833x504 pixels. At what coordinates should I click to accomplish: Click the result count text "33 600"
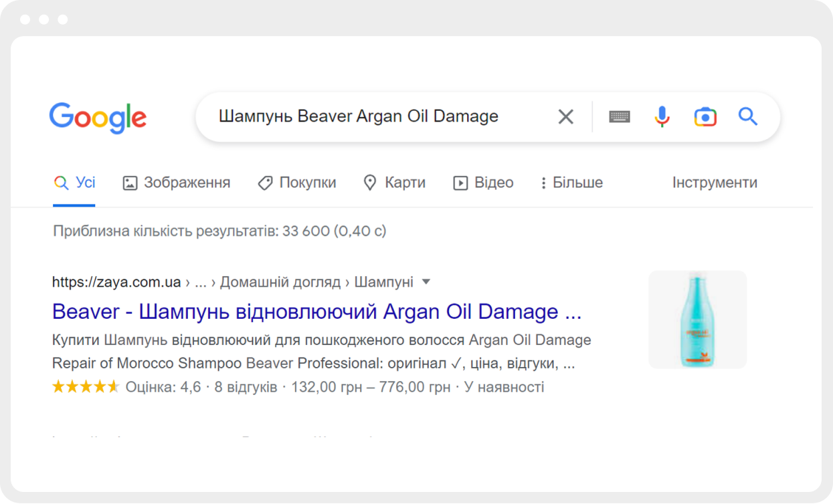click(306, 231)
